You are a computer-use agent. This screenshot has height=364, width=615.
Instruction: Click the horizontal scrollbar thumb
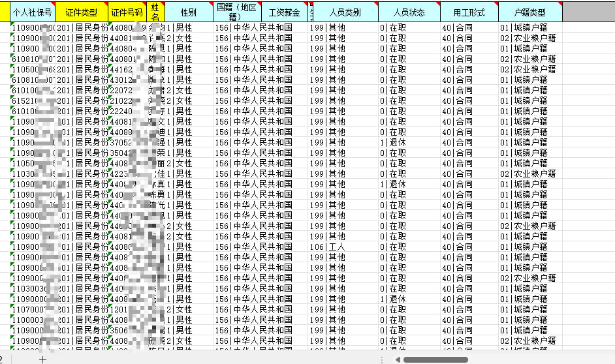tap(435, 359)
